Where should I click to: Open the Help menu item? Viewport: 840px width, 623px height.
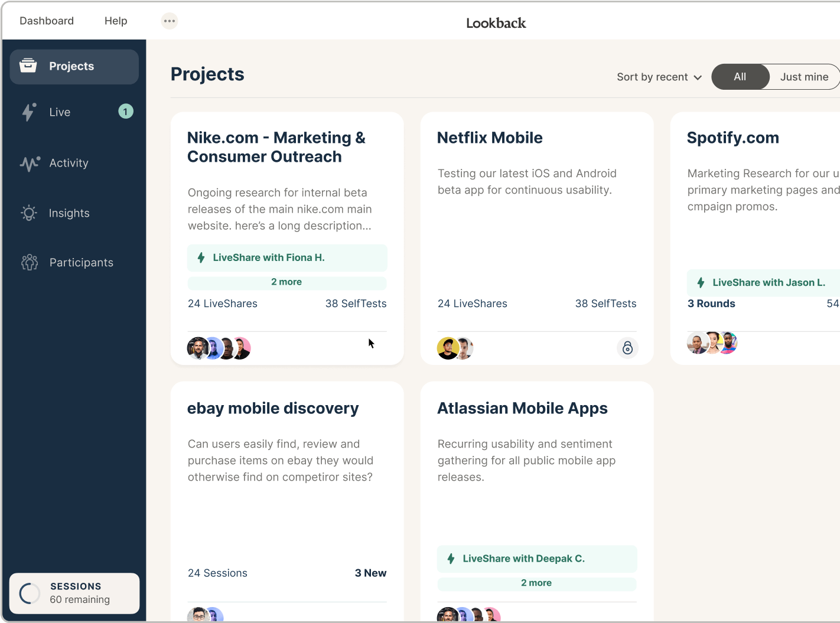(x=115, y=21)
